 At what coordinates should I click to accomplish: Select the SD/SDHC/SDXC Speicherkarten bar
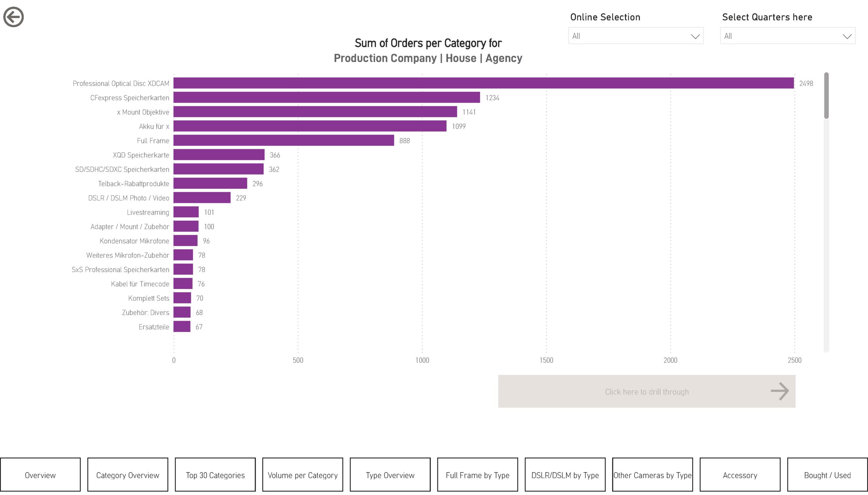coord(219,169)
